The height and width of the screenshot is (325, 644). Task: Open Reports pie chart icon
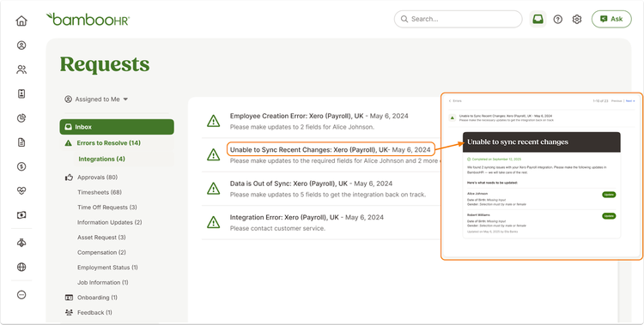(x=21, y=118)
